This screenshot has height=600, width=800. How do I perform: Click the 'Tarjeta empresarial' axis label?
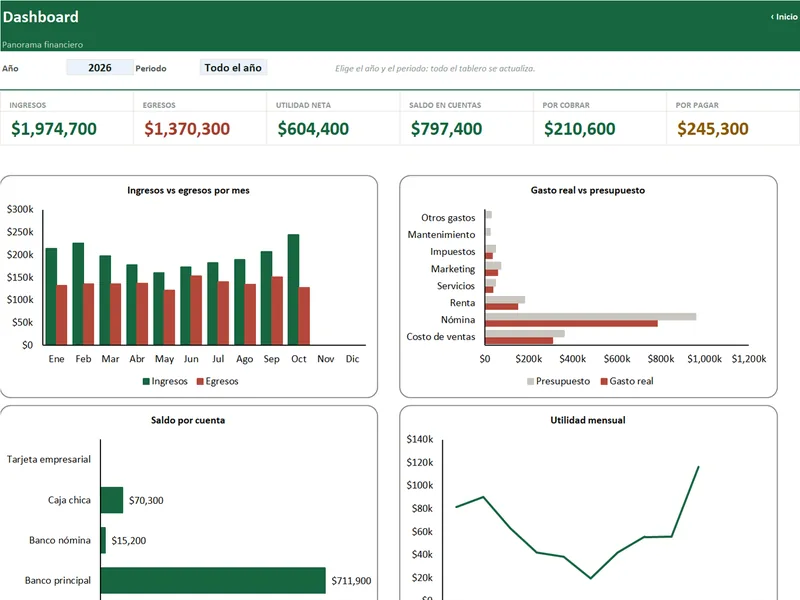[x=49, y=459]
